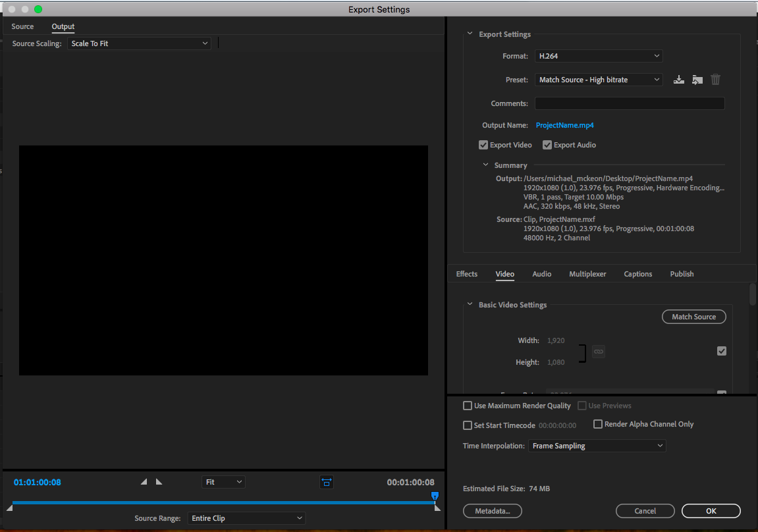This screenshot has width=758, height=532.
Task: Click the Width value 1,920
Action: (556, 340)
